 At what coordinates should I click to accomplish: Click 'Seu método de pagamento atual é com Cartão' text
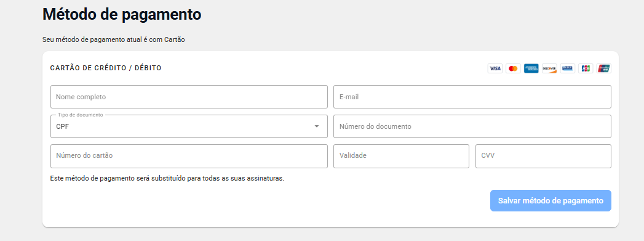(114, 40)
